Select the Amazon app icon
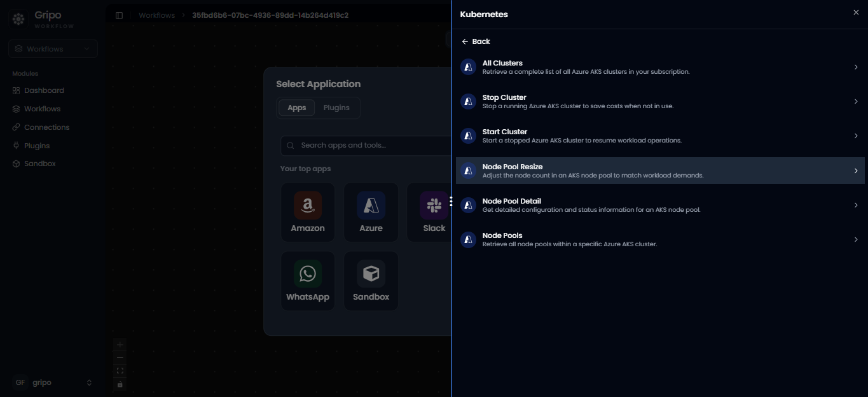868x397 pixels. 308,205
